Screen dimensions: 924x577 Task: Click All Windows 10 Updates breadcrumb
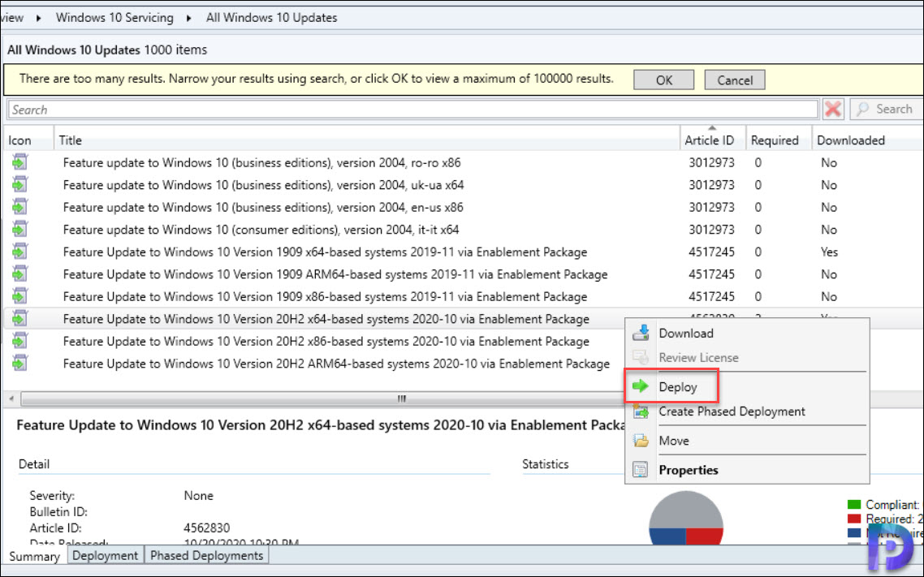(x=272, y=18)
